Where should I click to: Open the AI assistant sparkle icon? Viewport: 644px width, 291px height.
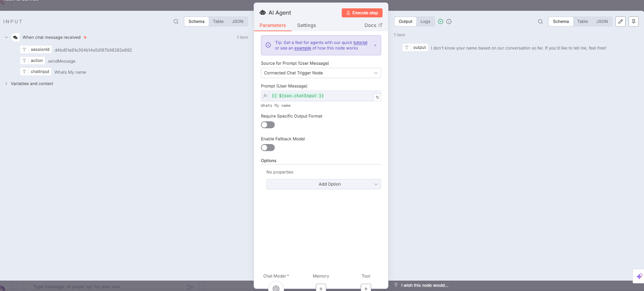pos(639,276)
